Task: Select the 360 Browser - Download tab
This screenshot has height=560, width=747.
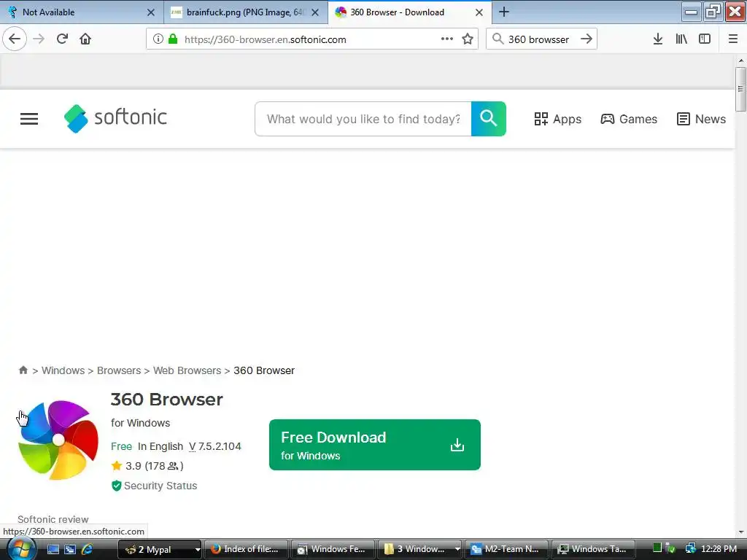Action: [410, 12]
